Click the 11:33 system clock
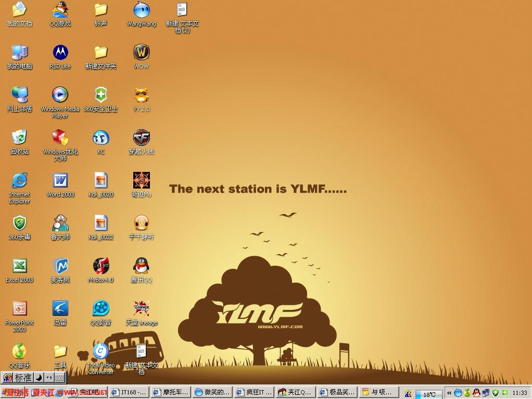Screen dimensions: 532x399 520,393
